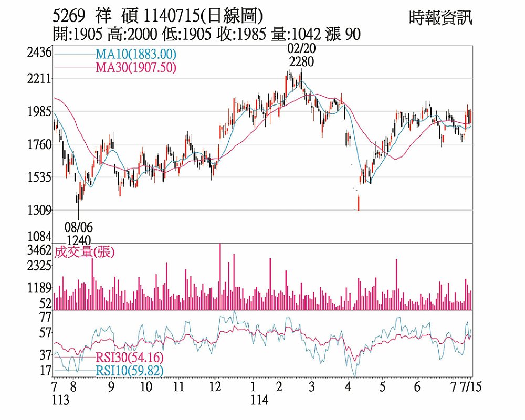The width and height of the screenshot is (525, 420).
Task: Click the 時報資訊 source label
Action: pyautogui.click(x=440, y=18)
